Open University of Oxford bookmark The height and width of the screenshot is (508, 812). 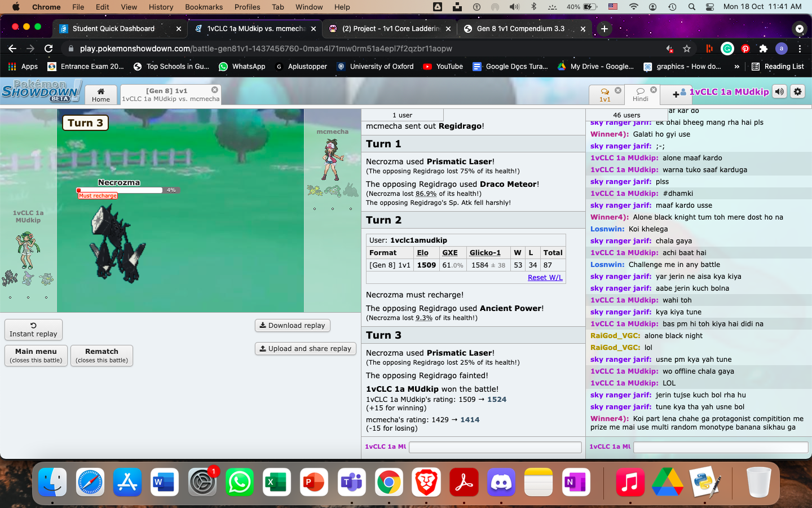pyautogui.click(x=375, y=67)
